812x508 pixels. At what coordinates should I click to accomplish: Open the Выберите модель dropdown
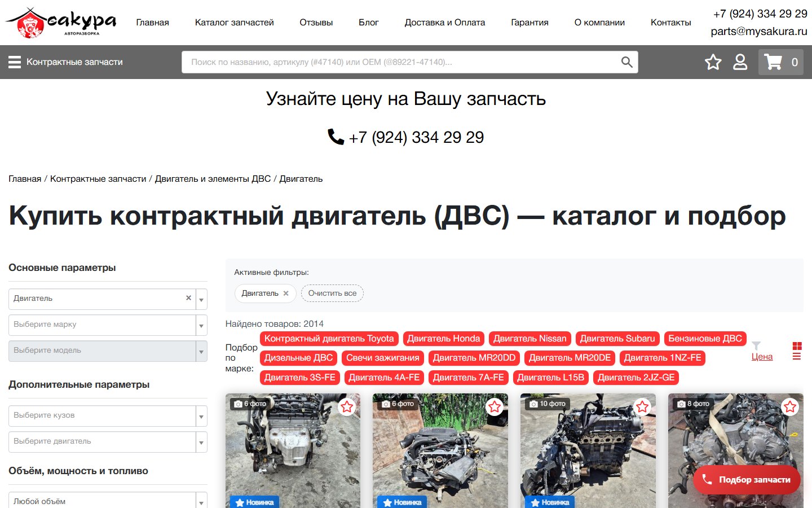pyautogui.click(x=108, y=351)
